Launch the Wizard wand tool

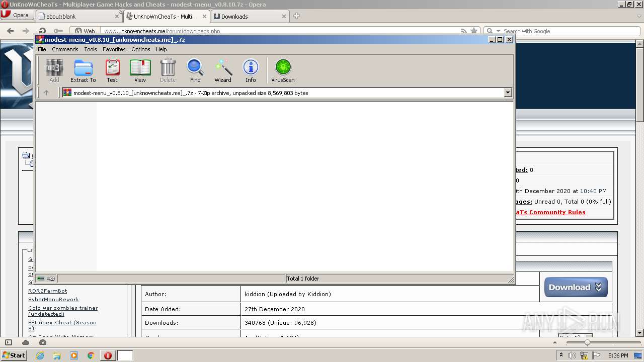(x=223, y=70)
